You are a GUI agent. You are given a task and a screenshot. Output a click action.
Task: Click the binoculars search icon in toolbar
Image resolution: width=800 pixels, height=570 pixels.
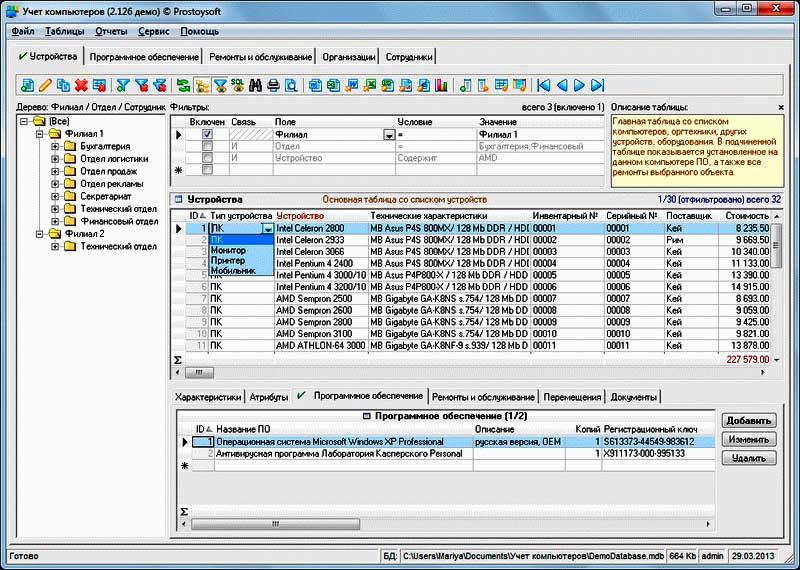255,86
